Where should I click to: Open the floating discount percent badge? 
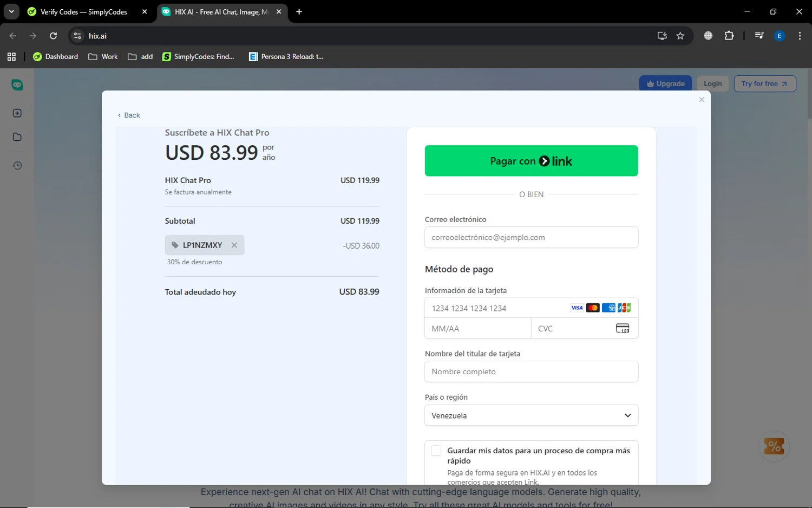(x=774, y=446)
